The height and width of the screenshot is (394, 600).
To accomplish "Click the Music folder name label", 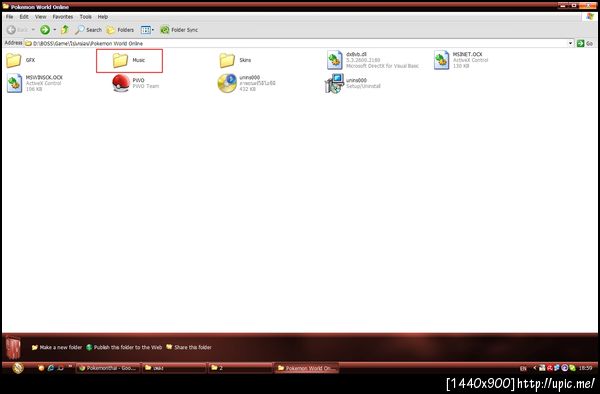I will 139,60.
